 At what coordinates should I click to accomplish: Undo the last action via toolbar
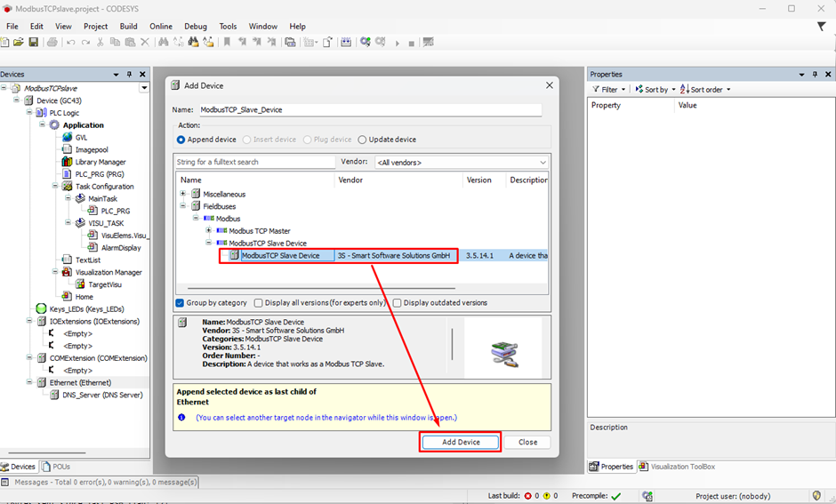70,43
